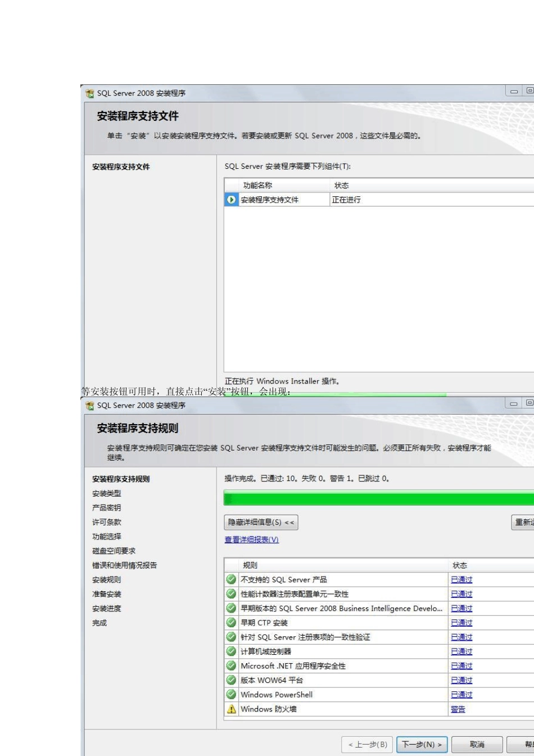Open 已通过 link for 早期版本的 SQL Server 2008 Business Intelligence
Image resolution: width=534 pixels, height=756 pixels.
click(461, 609)
